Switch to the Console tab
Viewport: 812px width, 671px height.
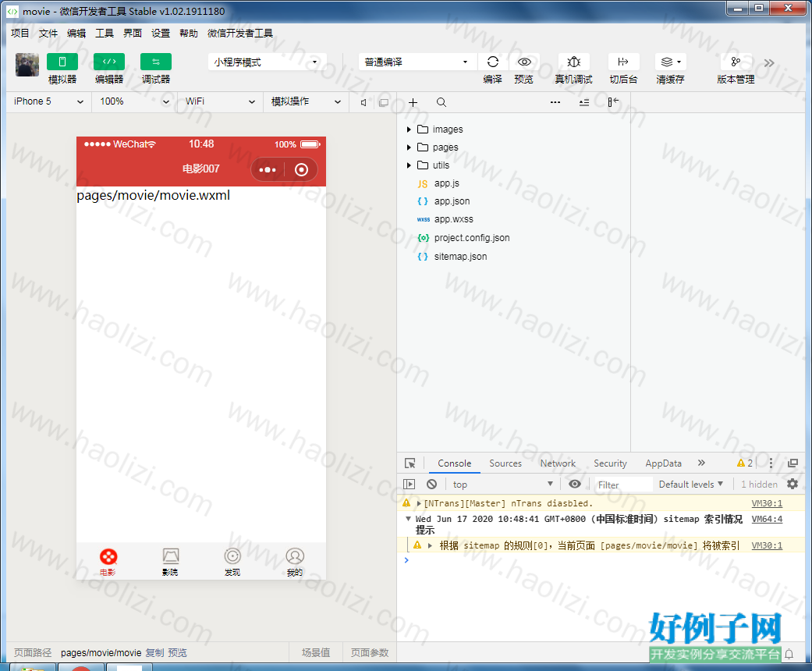[454, 463]
